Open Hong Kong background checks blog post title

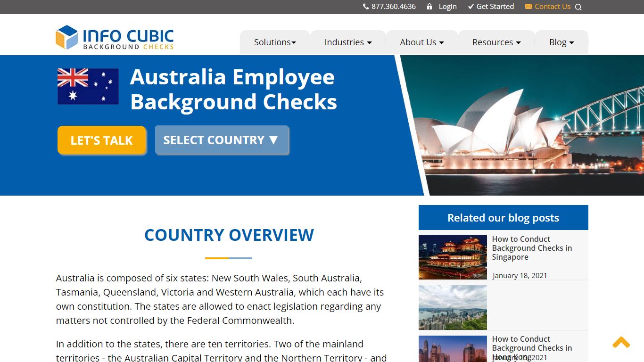point(532,348)
